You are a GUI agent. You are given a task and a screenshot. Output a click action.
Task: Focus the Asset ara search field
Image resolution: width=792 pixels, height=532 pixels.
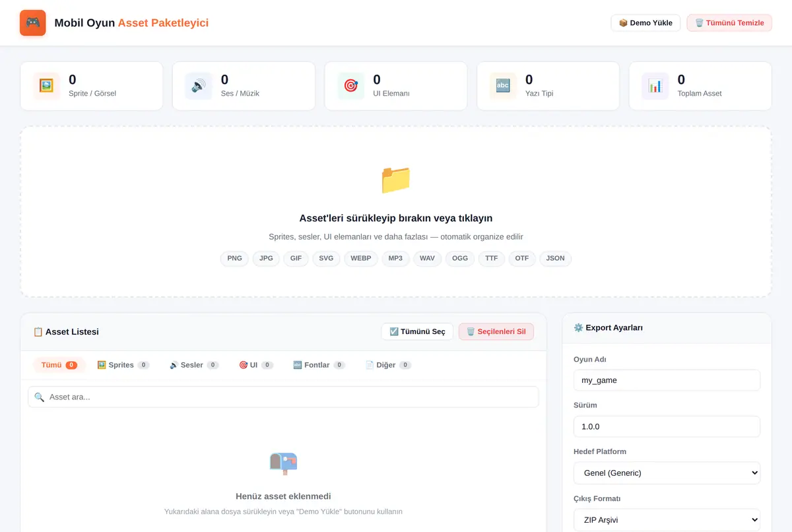coord(283,397)
